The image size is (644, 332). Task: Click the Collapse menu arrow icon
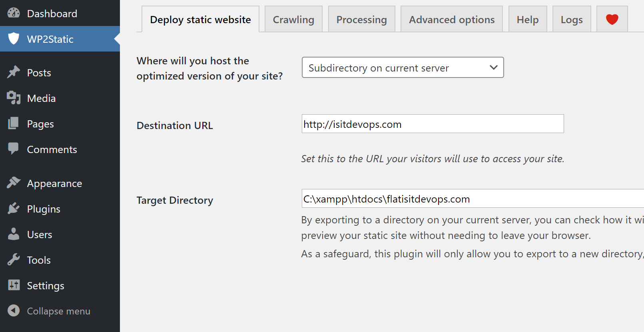[14, 310]
